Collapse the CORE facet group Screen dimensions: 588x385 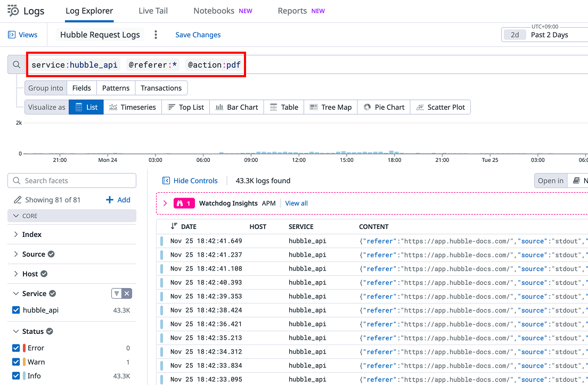click(15, 216)
